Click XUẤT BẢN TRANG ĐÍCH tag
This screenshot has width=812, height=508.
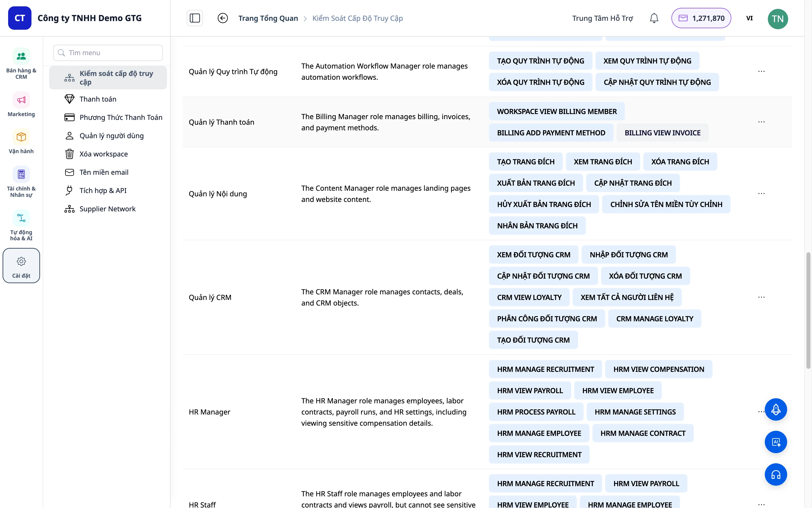(535, 183)
